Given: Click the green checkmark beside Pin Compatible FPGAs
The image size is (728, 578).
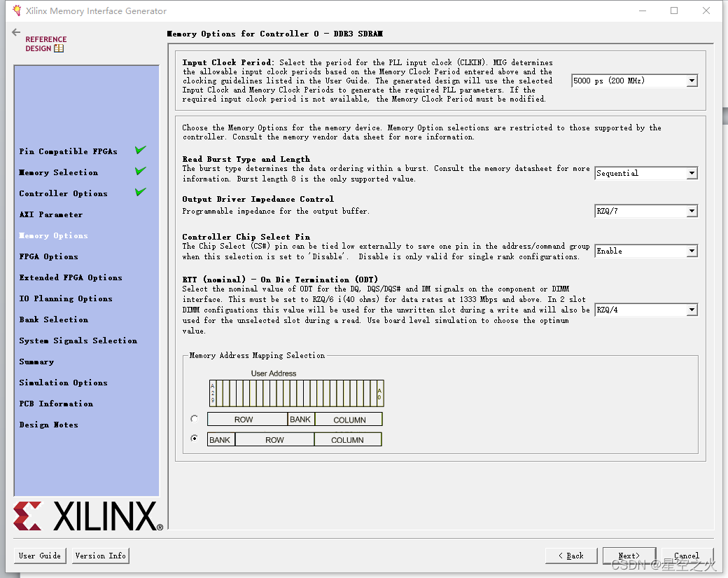Looking at the screenshot, I should pos(141,150).
